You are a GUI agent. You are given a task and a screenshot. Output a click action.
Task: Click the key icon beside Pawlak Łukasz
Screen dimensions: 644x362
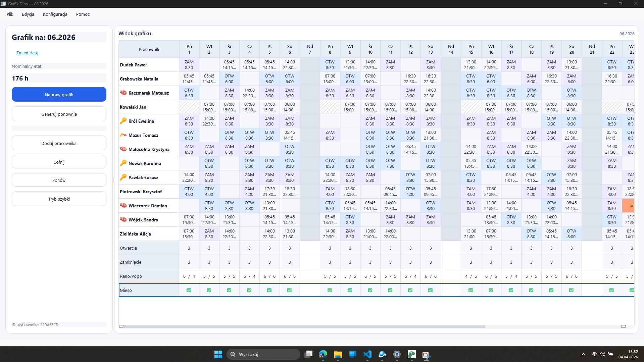[123, 177]
